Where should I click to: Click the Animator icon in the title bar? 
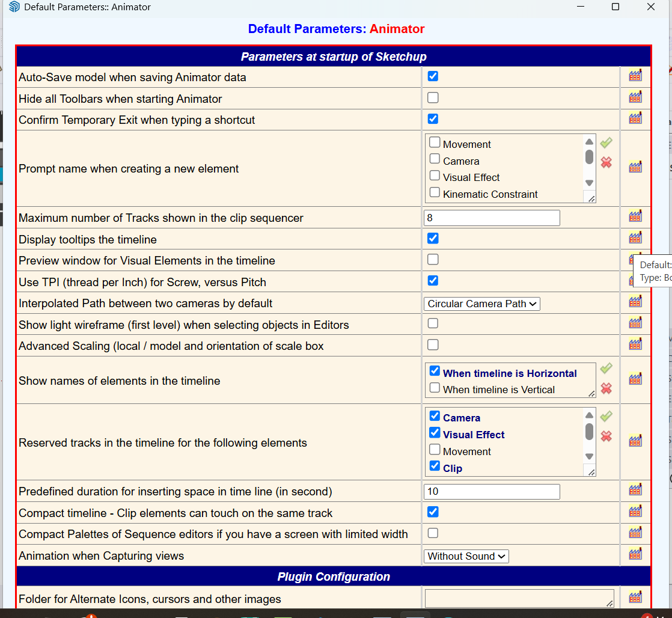(x=13, y=7)
